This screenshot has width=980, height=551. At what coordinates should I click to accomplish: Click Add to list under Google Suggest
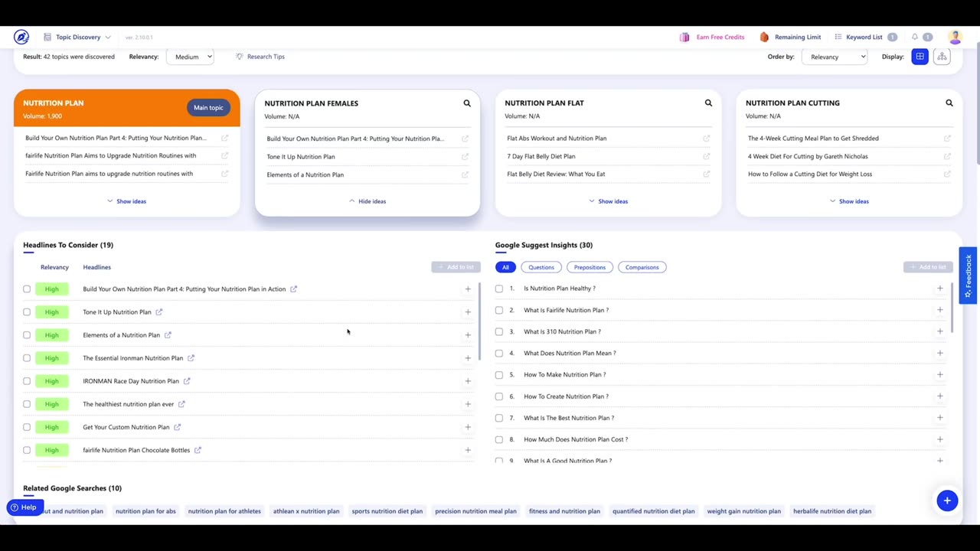point(928,267)
